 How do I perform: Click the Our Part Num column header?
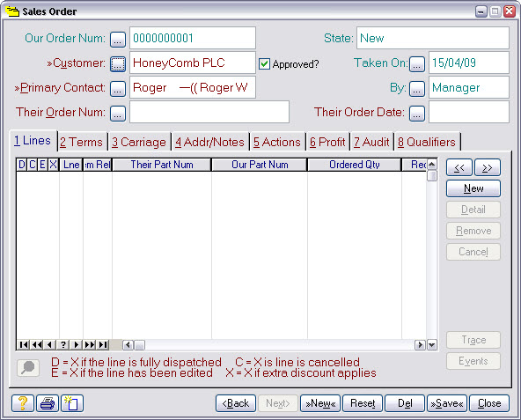(x=260, y=165)
